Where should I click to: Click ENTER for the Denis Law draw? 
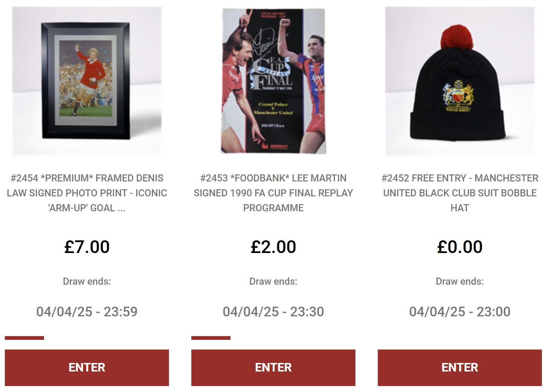point(87,367)
